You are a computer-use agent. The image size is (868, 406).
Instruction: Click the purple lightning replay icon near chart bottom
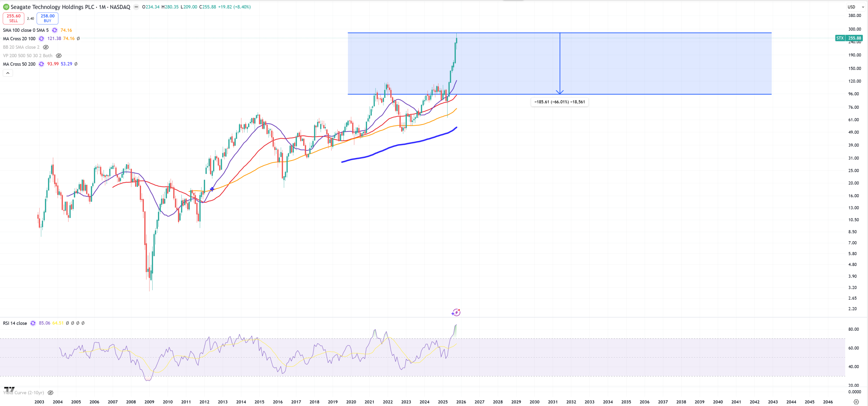tap(456, 312)
